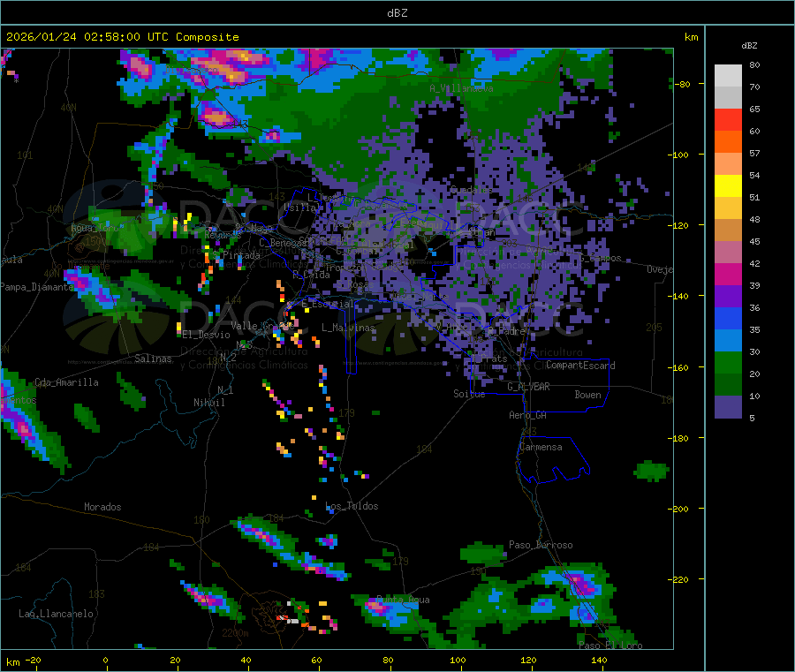Click the Punta_Agua location label
The image size is (795, 672).
pos(403,600)
